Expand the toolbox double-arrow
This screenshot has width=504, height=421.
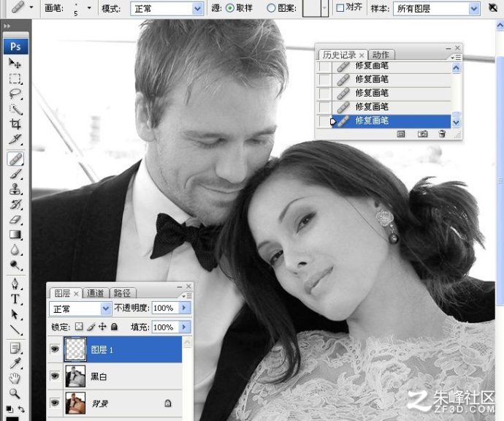click(x=7, y=26)
